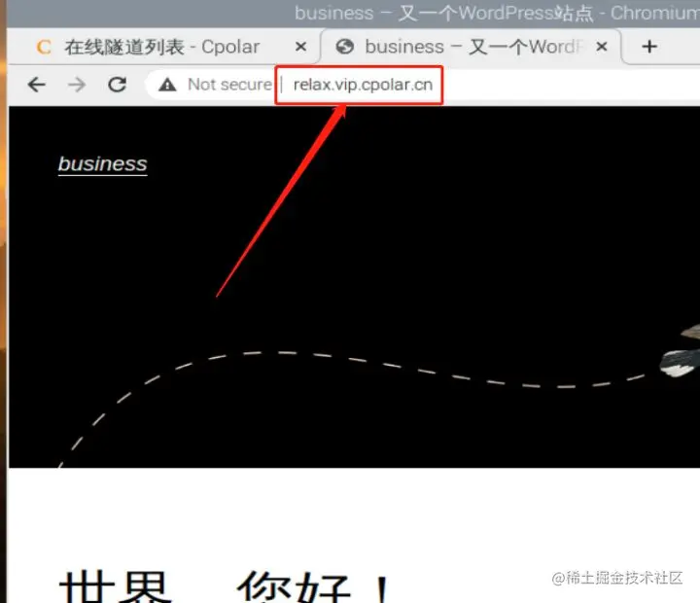
Task: Click the Cpolar tab favicon
Action: click(x=44, y=47)
